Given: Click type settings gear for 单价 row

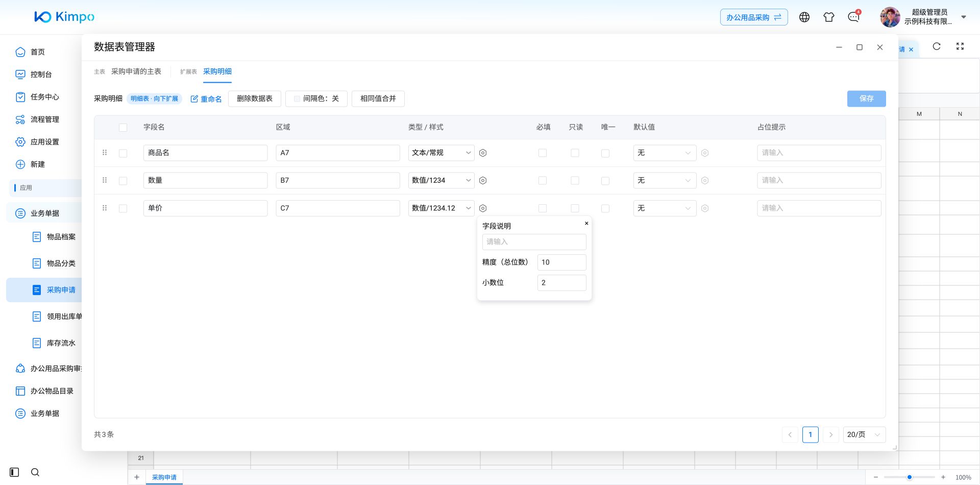Looking at the screenshot, I should (483, 208).
